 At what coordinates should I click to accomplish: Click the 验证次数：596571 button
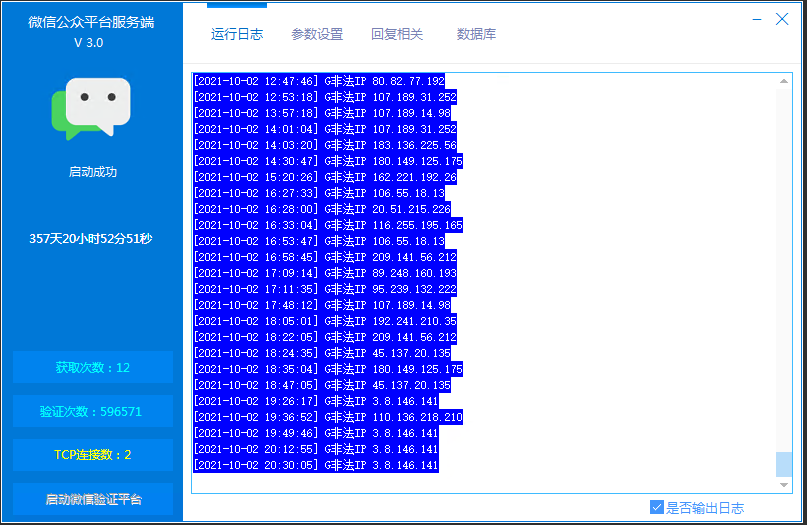93,411
